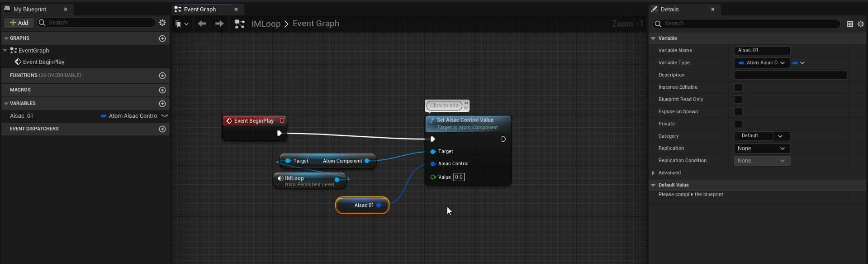Open Variable Type Atom Aisac dropdown
The width and height of the screenshot is (868, 264).
pos(762,63)
